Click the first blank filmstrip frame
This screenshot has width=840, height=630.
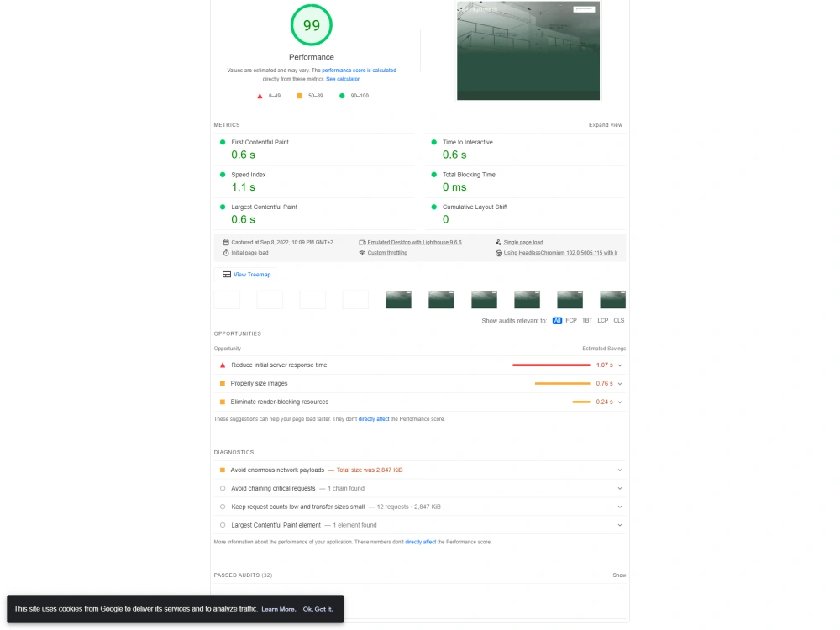[227, 300]
